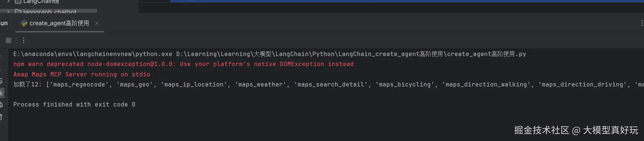Click 'maps_ip_location' in the output
The image size is (644, 141).
194,85
